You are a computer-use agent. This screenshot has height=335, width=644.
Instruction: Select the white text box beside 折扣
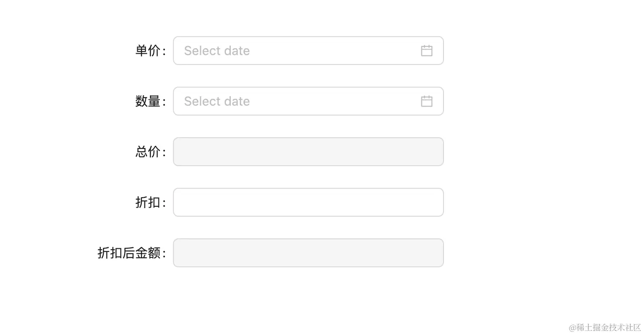click(308, 202)
